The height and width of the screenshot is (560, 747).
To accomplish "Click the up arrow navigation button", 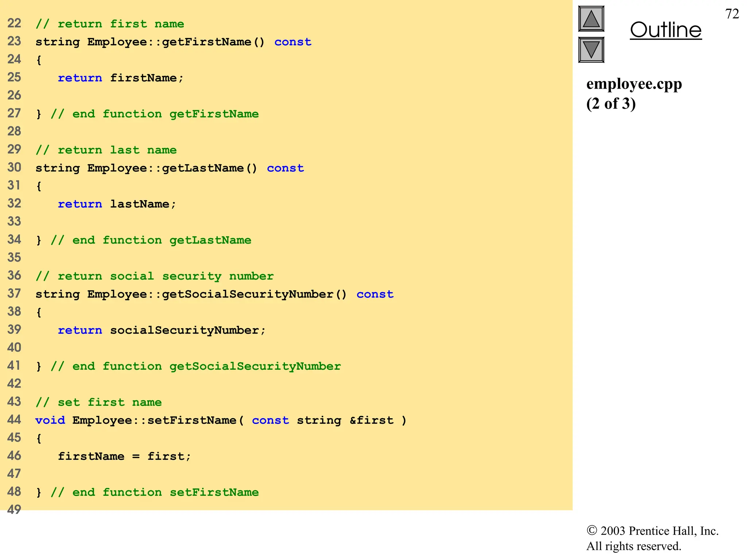I will pos(591,19).
